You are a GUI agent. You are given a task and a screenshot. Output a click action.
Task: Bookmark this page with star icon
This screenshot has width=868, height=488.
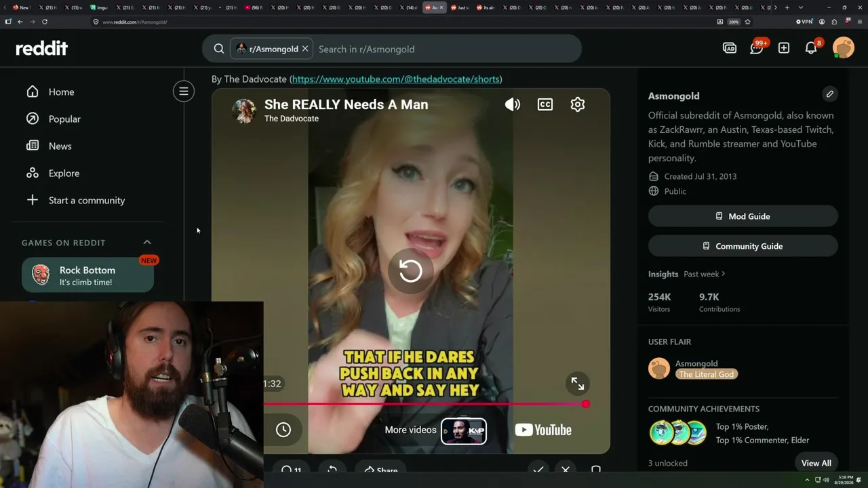pyautogui.click(x=748, y=22)
